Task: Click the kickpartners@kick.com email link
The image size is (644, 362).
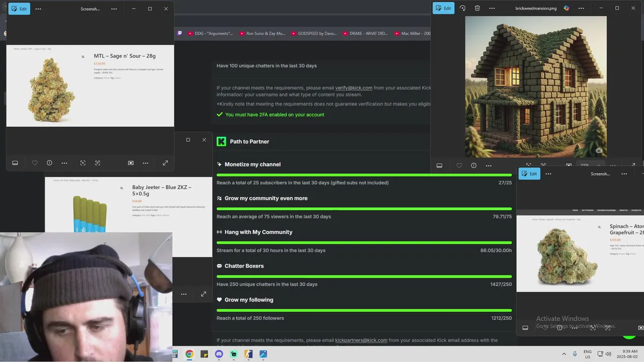Action: coord(361,340)
